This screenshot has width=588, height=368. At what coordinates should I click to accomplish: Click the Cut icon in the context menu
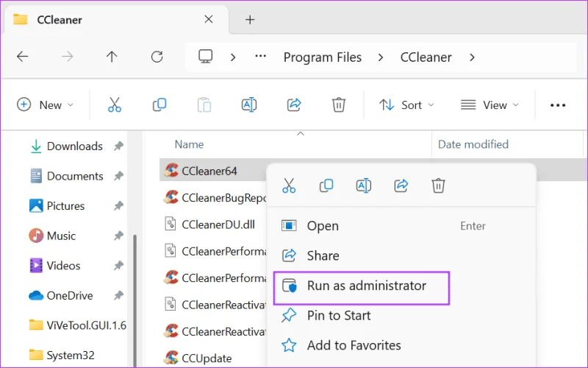coord(289,185)
